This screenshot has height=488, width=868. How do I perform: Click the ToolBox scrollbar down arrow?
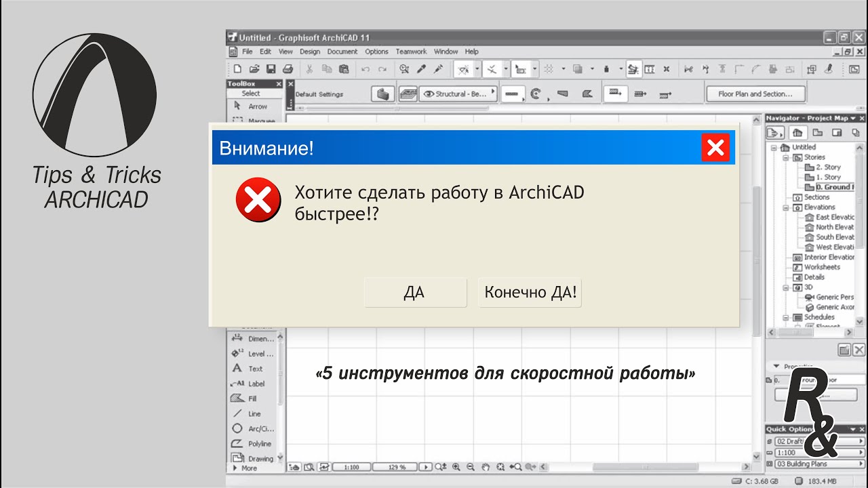point(281,456)
